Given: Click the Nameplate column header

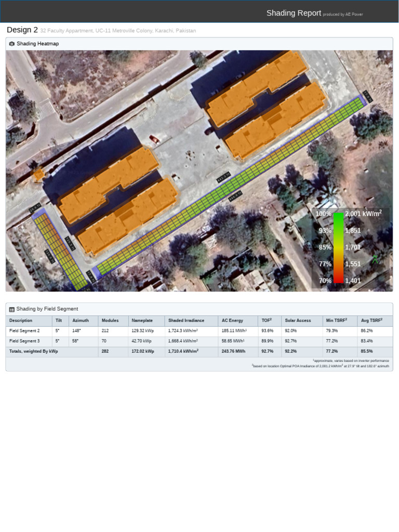Looking at the screenshot, I should [142, 321].
